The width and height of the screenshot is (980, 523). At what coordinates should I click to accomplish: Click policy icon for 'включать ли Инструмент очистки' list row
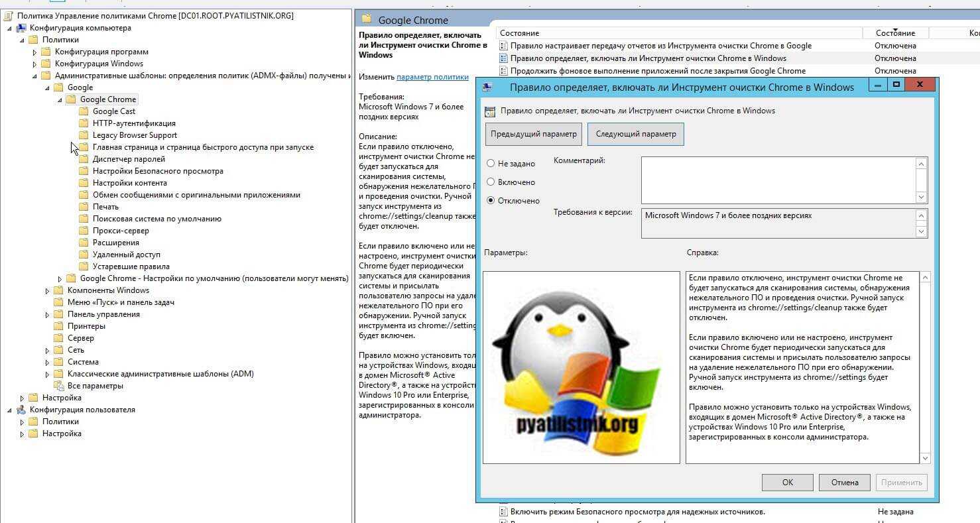coord(504,58)
